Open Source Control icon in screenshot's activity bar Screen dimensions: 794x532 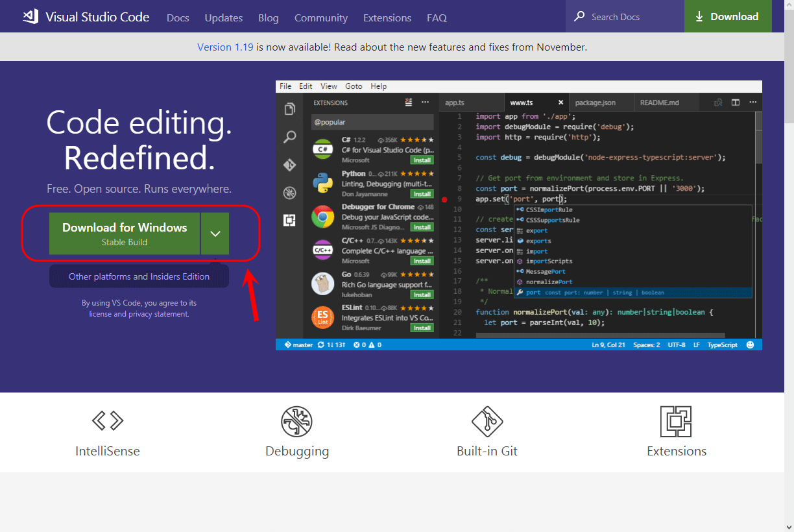pyautogui.click(x=289, y=165)
